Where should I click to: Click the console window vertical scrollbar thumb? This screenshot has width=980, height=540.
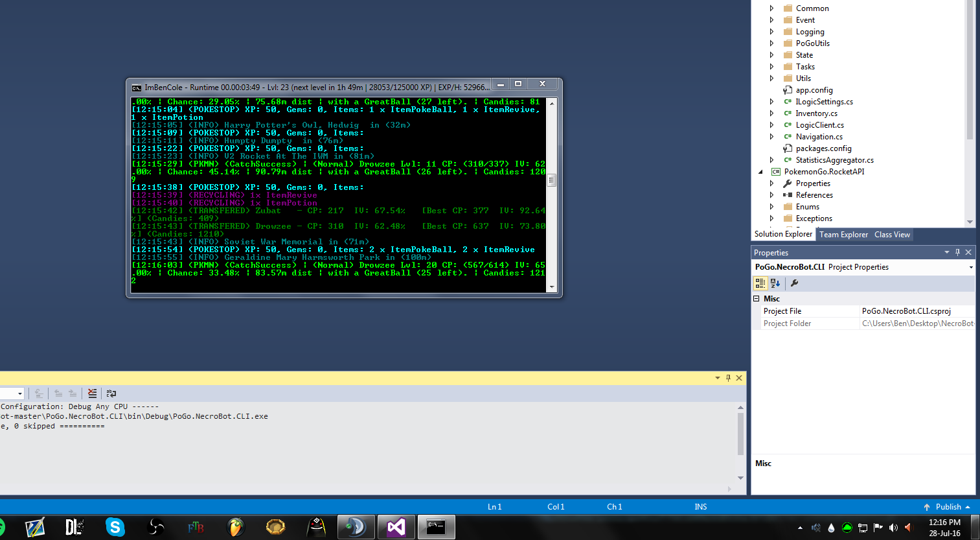tap(552, 180)
